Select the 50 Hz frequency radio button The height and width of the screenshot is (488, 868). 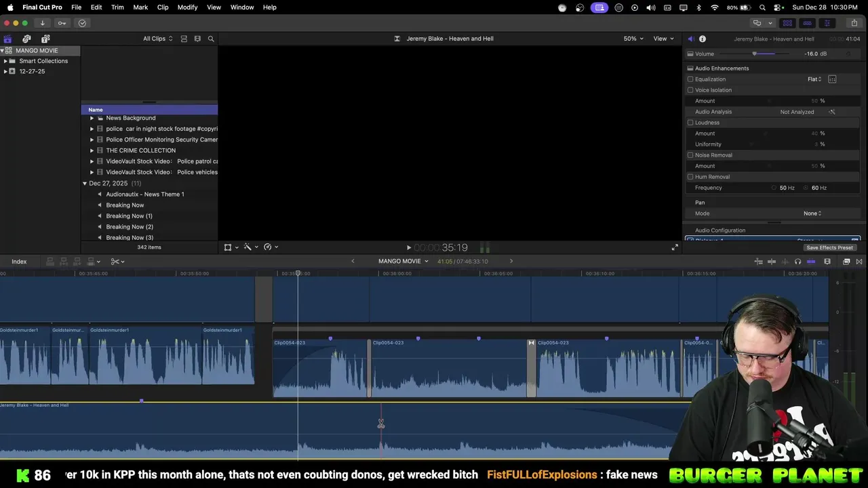[x=774, y=188]
